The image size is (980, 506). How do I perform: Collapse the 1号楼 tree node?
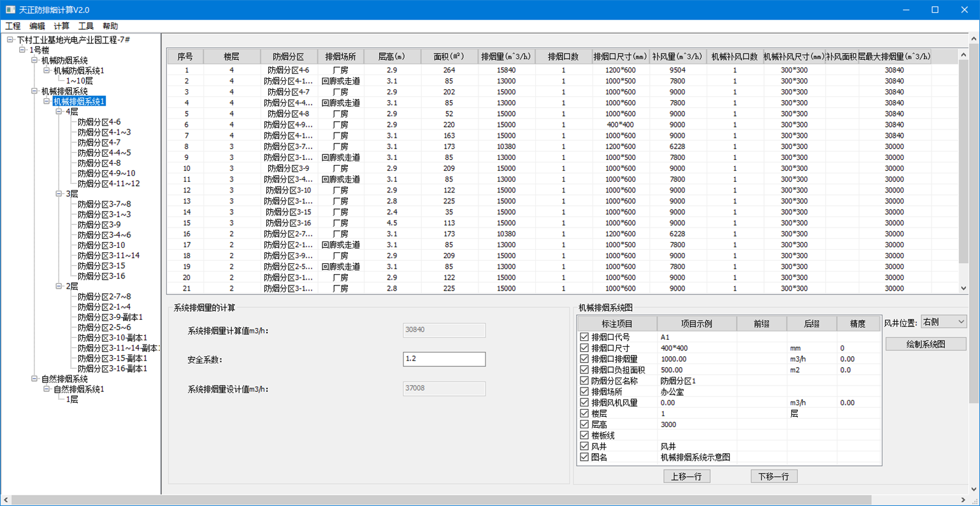pyautogui.click(x=22, y=50)
